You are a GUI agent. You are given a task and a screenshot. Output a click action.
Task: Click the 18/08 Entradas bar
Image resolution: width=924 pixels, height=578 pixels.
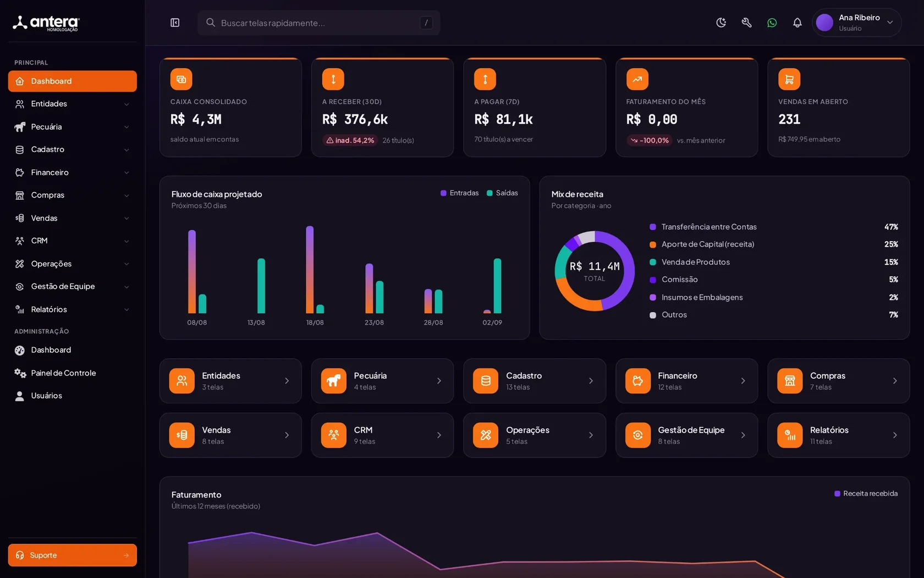[x=310, y=269]
